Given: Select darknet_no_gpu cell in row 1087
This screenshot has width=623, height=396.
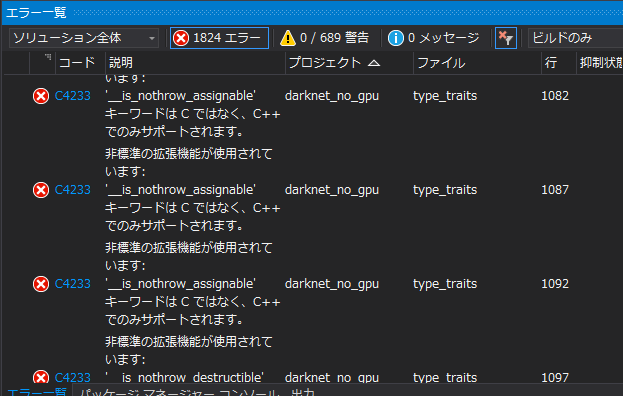Looking at the screenshot, I should 332,190.
